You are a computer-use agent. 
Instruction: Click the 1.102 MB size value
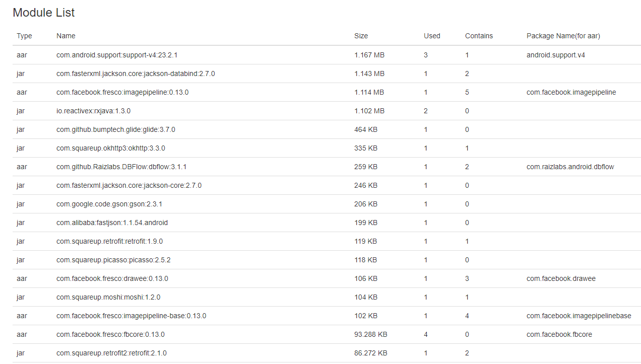(369, 111)
